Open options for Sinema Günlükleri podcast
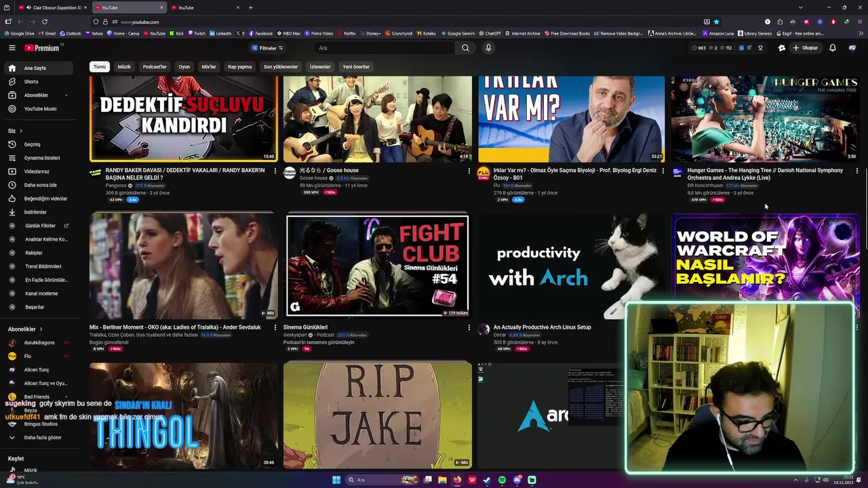This screenshot has width=868, height=488. point(469,327)
